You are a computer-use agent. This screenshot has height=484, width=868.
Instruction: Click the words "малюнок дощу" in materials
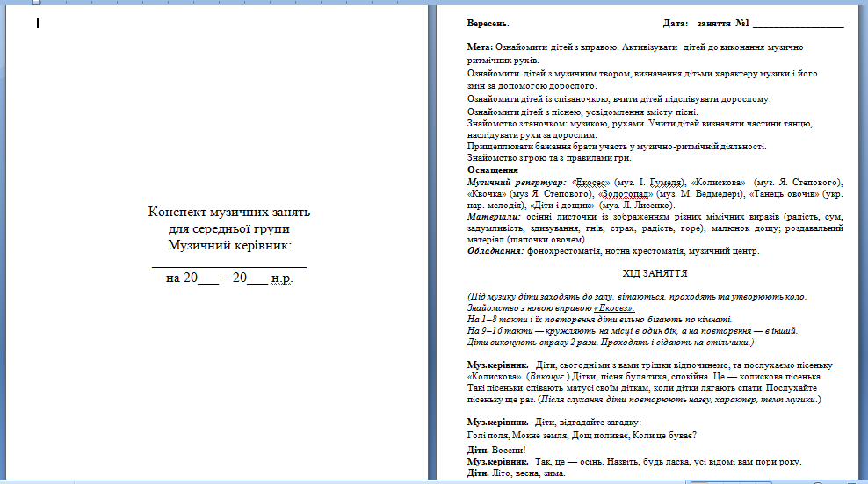click(x=748, y=228)
